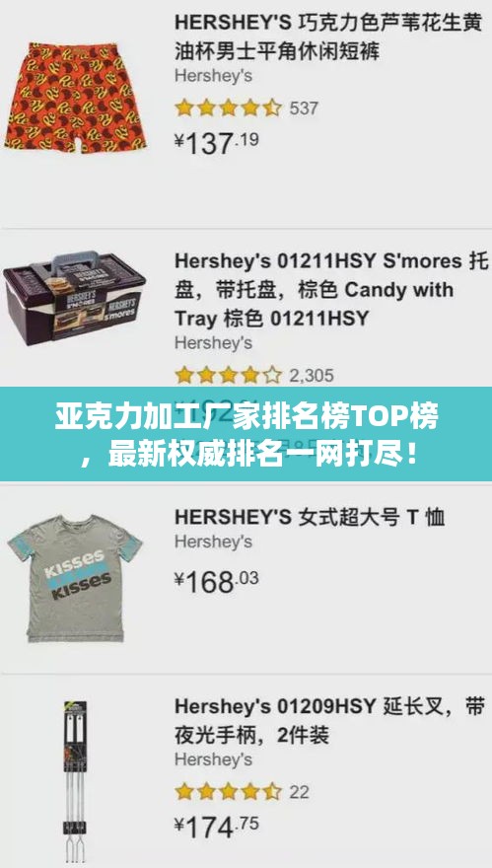Click the star rating for extension forks
The image size is (492, 868).
point(228,792)
